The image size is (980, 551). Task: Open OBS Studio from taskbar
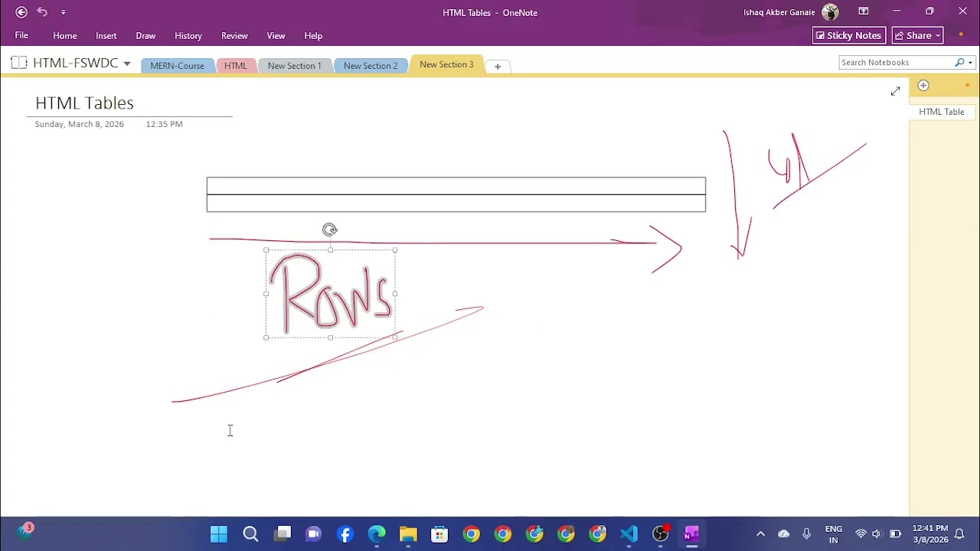pos(660,534)
